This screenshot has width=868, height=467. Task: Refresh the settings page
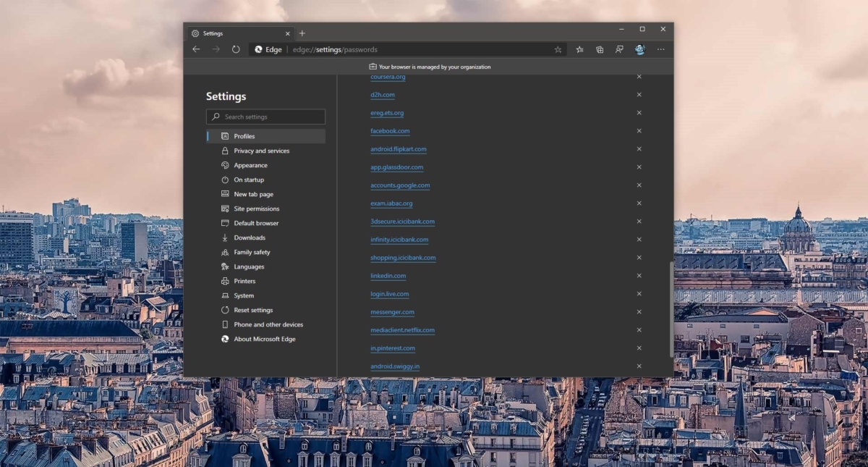[236, 49]
